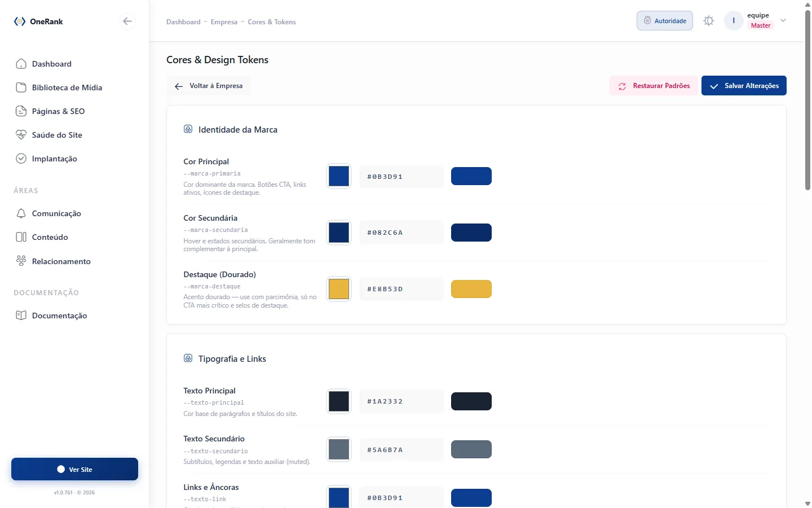Screen dimensions: 812x508
Task: Click the Páginas & SEO document icon
Action: [21, 111]
